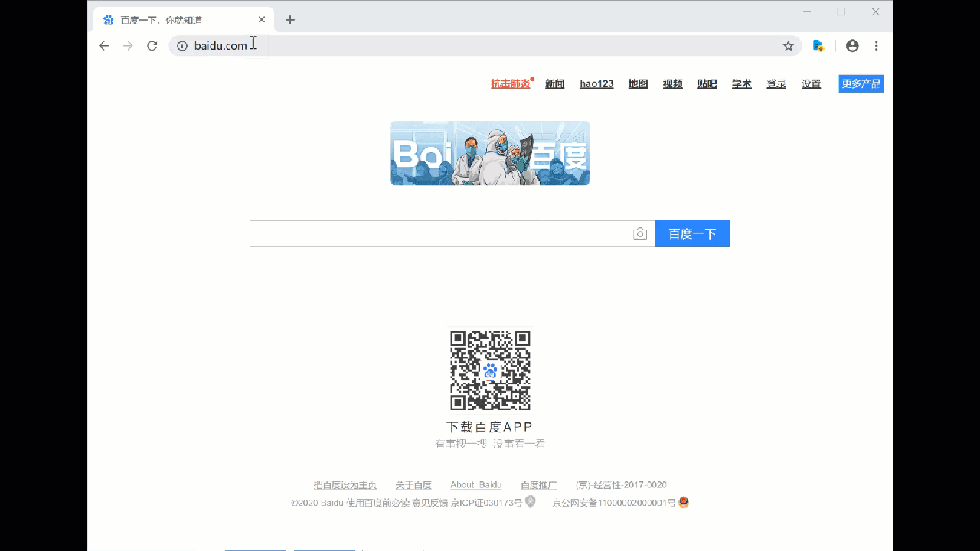Open the 设置 settings link
The height and width of the screenshot is (551, 980).
(812, 84)
